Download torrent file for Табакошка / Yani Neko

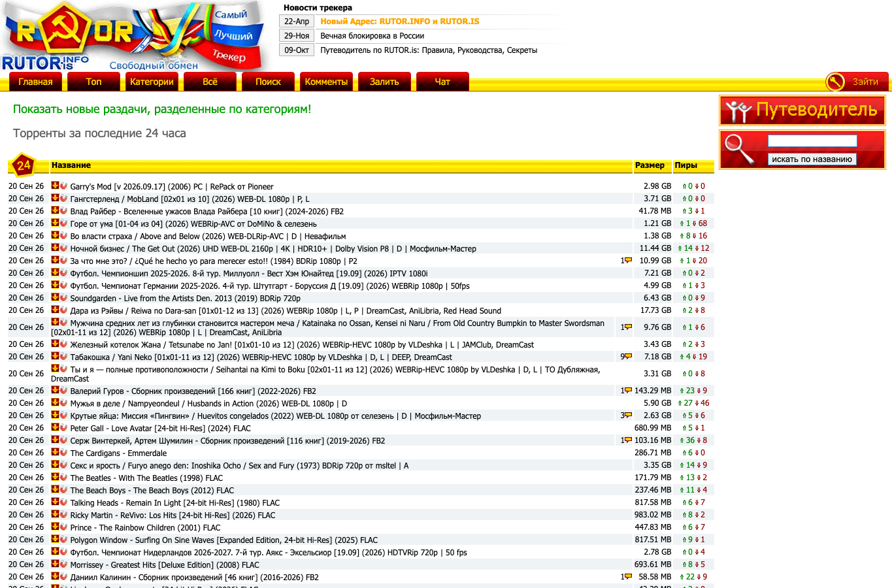[x=56, y=356]
